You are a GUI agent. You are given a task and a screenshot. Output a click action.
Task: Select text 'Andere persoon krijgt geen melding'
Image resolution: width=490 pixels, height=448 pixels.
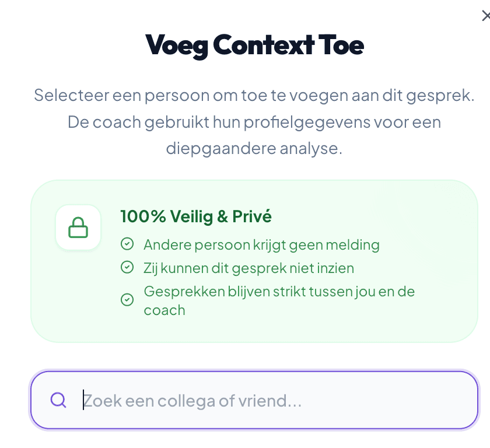pyautogui.click(x=261, y=244)
